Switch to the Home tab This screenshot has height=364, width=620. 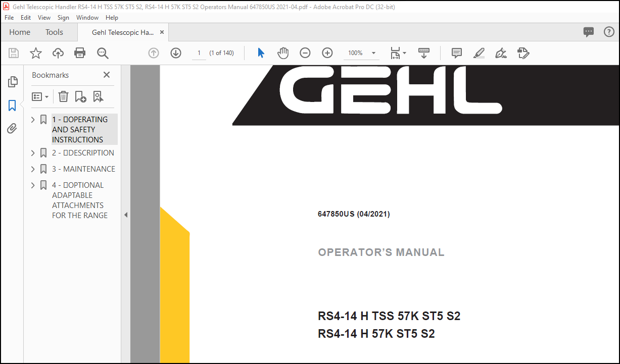pyautogui.click(x=20, y=32)
